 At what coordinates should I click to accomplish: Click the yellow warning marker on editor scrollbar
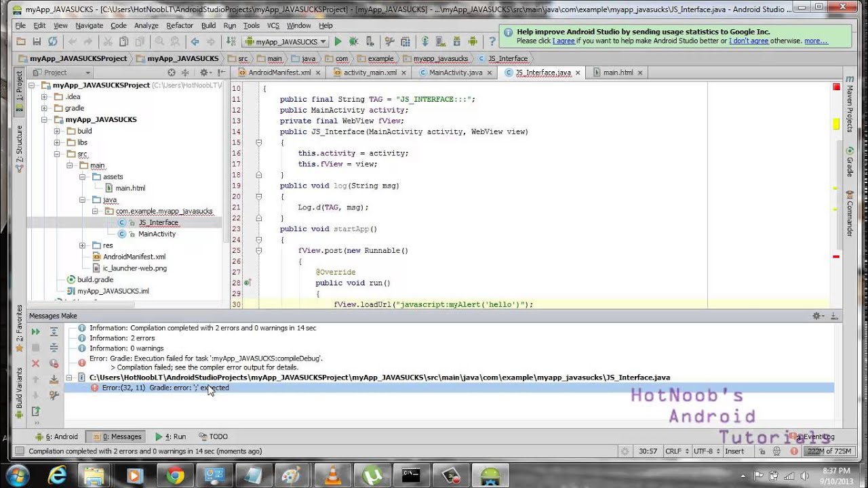coord(837,124)
